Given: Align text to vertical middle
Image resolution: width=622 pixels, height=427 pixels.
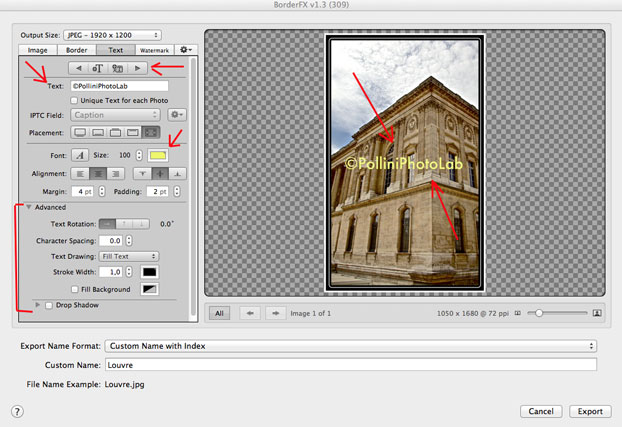Looking at the screenshot, I should pyautogui.click(x=160, y=174).
